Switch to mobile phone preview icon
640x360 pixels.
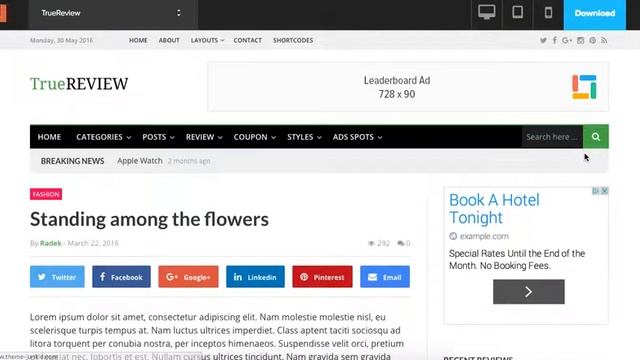coord(549,13)
